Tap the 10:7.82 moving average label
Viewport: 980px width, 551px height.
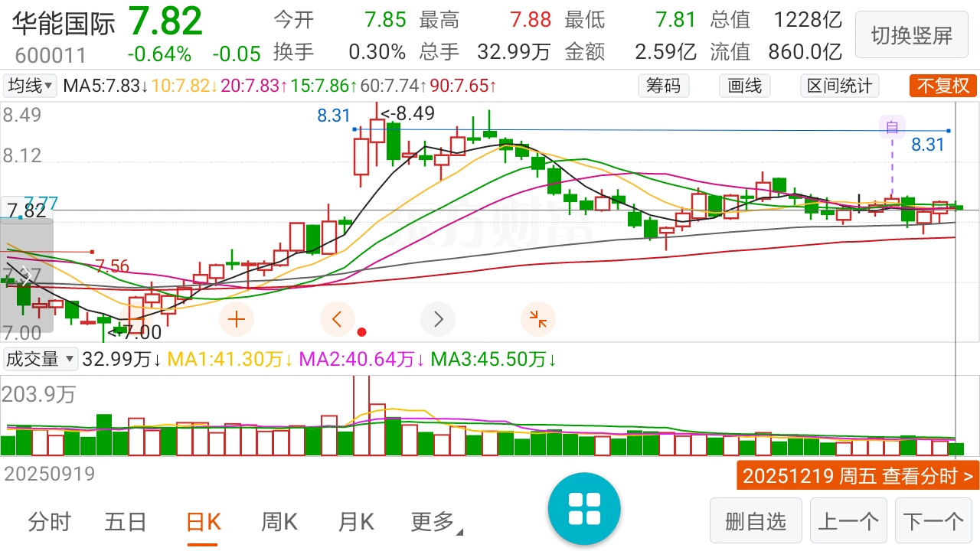coord(184,86)
